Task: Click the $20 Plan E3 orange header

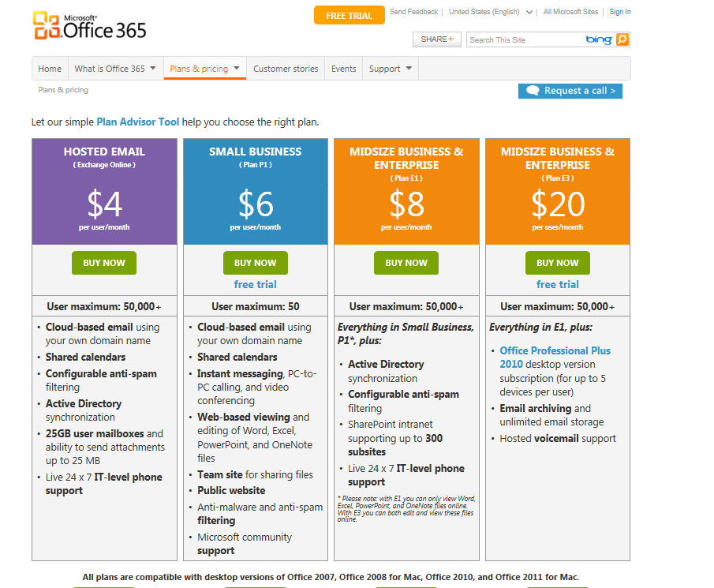Action: point(557,191)
